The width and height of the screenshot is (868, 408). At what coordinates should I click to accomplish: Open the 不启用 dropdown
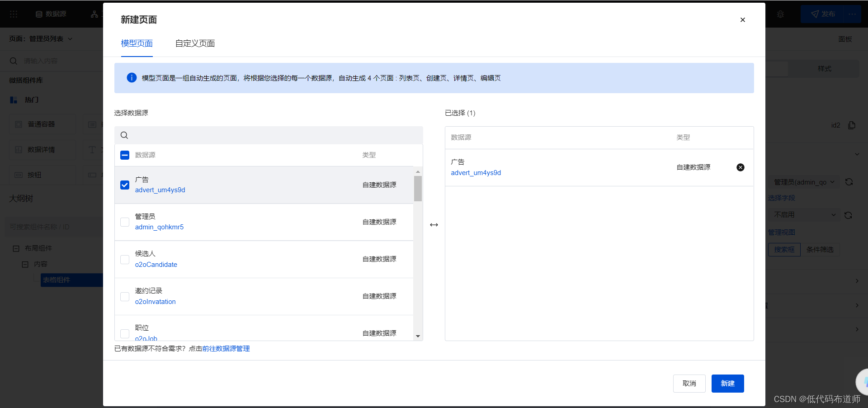click(804, 215)
